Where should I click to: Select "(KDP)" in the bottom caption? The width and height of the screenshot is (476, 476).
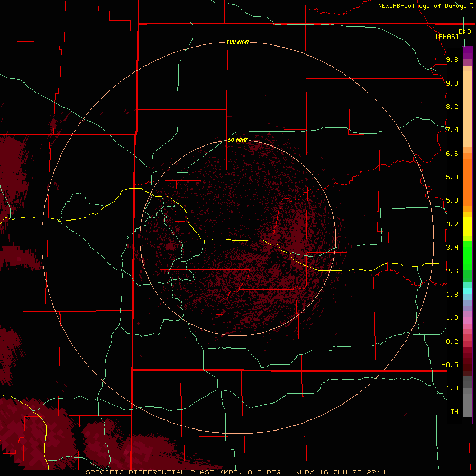coord(231,472)
